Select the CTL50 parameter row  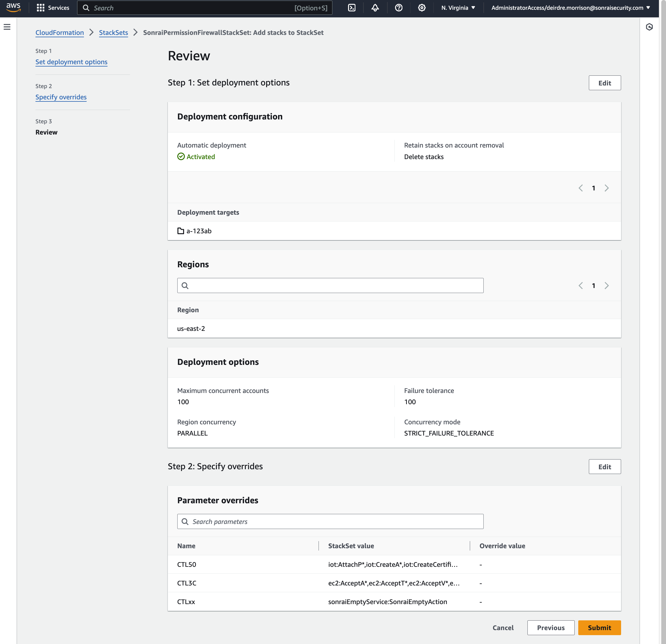pyautogui.click(x=394, y=564)
